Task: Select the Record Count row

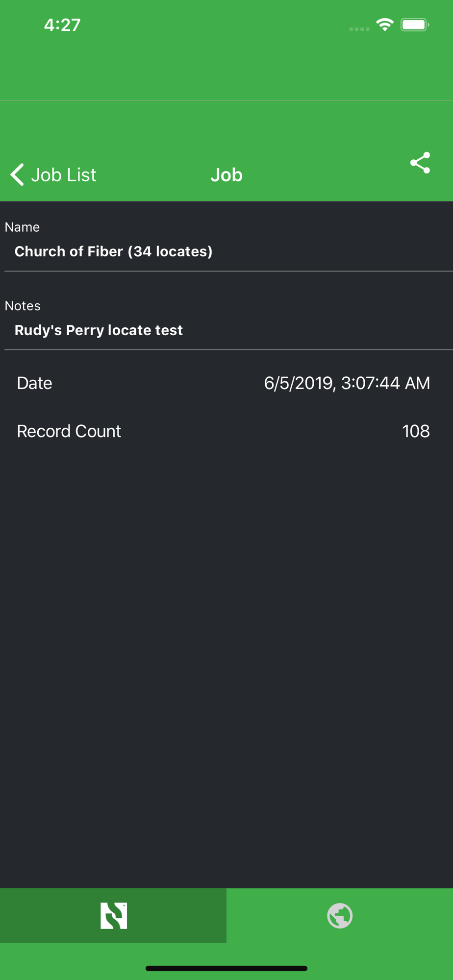Action: tap(226, 431)
